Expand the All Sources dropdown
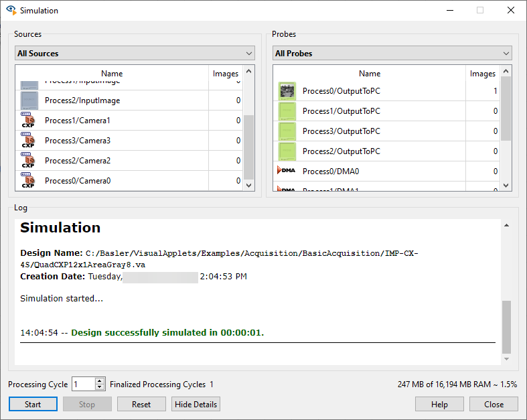 (135, 54)
